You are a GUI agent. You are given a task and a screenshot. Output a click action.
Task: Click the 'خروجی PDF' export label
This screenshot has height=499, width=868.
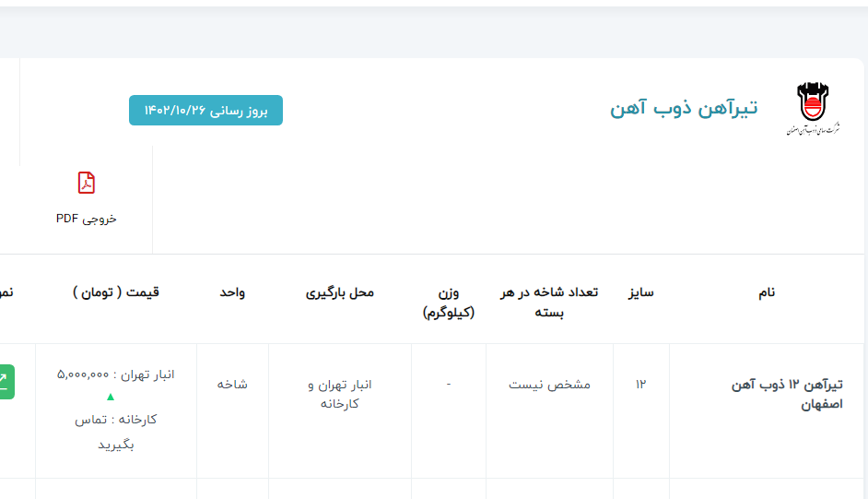coord(87,220)
